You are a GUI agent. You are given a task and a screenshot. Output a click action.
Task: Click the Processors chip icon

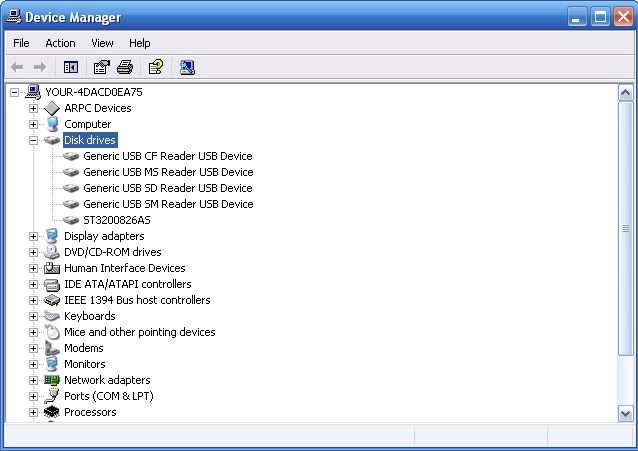click(52, 412)
